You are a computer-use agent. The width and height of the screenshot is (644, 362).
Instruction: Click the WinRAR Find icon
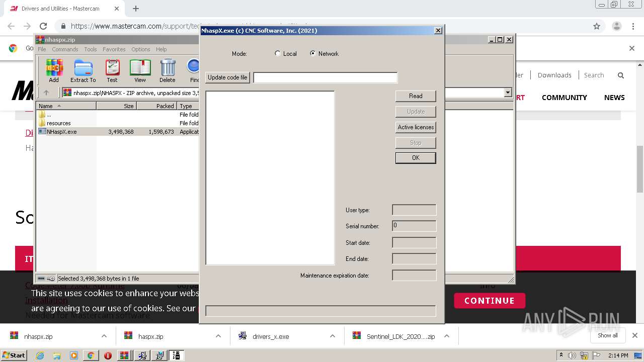[194, 70]
